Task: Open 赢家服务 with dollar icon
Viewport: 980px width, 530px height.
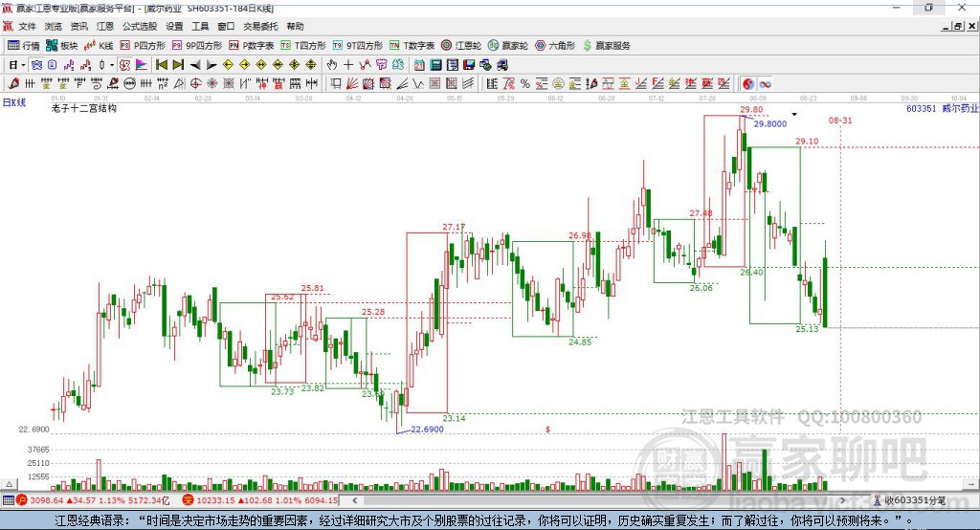Action: pos(606,46)
